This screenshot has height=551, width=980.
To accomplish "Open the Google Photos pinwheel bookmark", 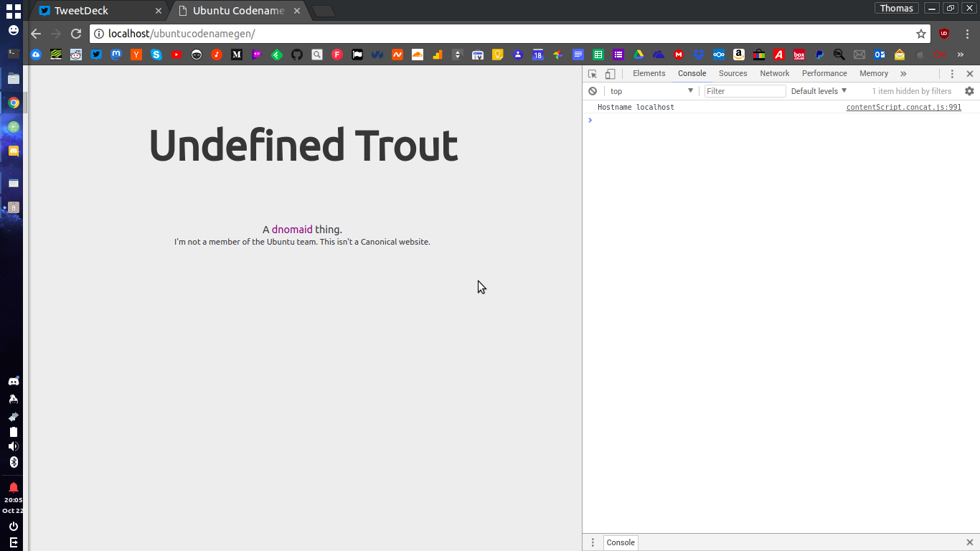I will pos(558,55).
